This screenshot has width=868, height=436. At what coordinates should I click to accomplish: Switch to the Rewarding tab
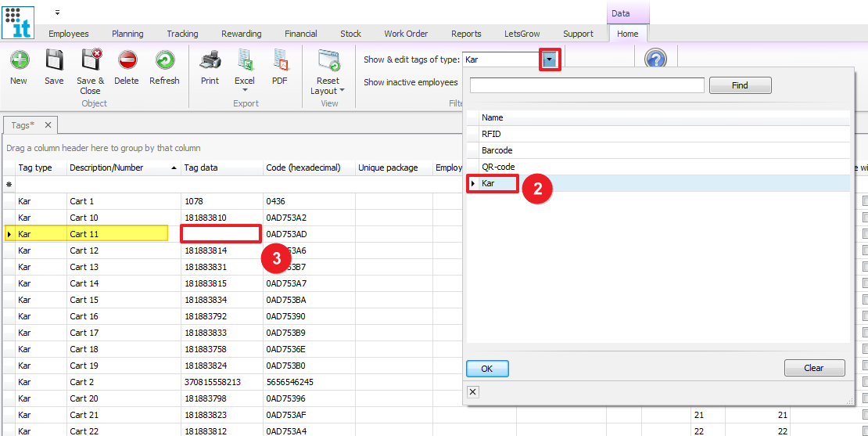(x=242, y=34)
